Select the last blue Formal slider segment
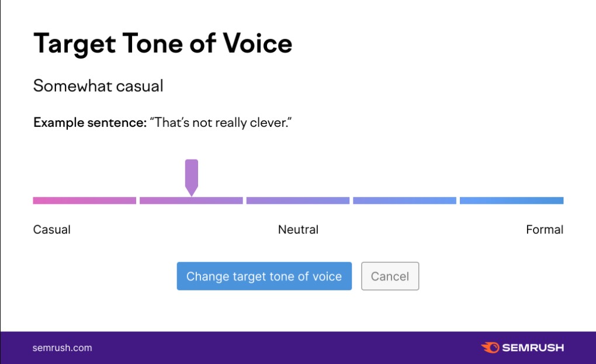This screenshot has width=596, height=364. (x=511, y=200)
